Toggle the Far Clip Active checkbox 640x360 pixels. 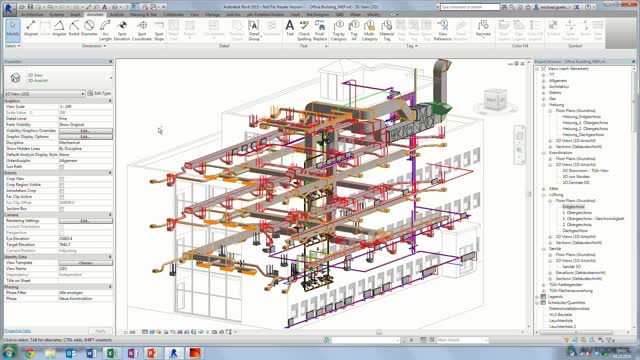(x=62, y=197)
